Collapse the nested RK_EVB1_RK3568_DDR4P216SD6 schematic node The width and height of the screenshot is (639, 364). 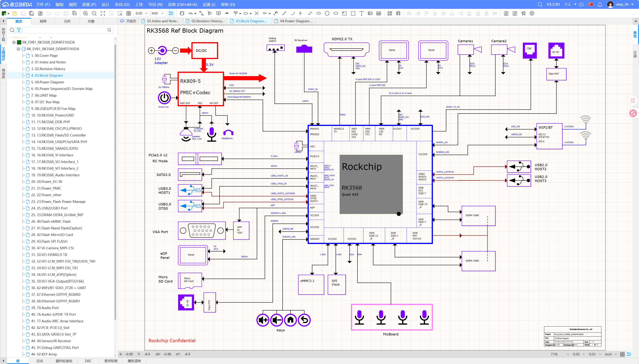click(x=18, y=49)
